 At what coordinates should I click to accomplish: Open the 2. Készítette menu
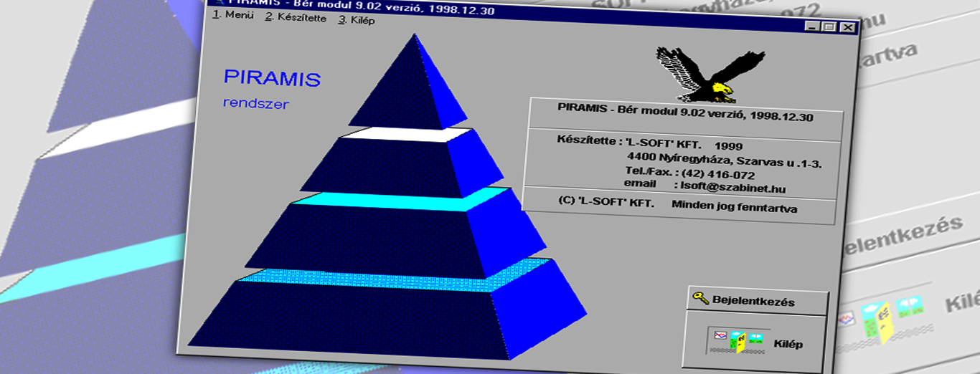click(x=296, y=17)
